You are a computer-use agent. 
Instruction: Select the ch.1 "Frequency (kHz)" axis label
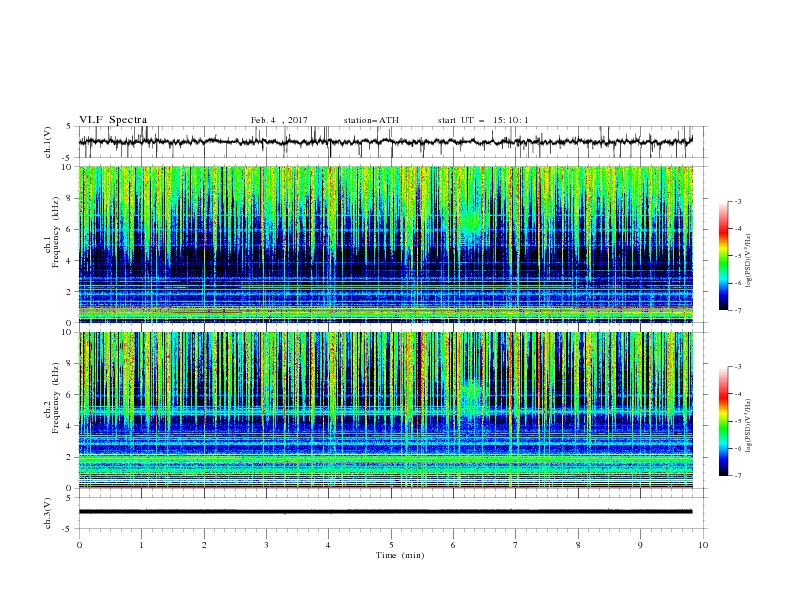(56, 233)
